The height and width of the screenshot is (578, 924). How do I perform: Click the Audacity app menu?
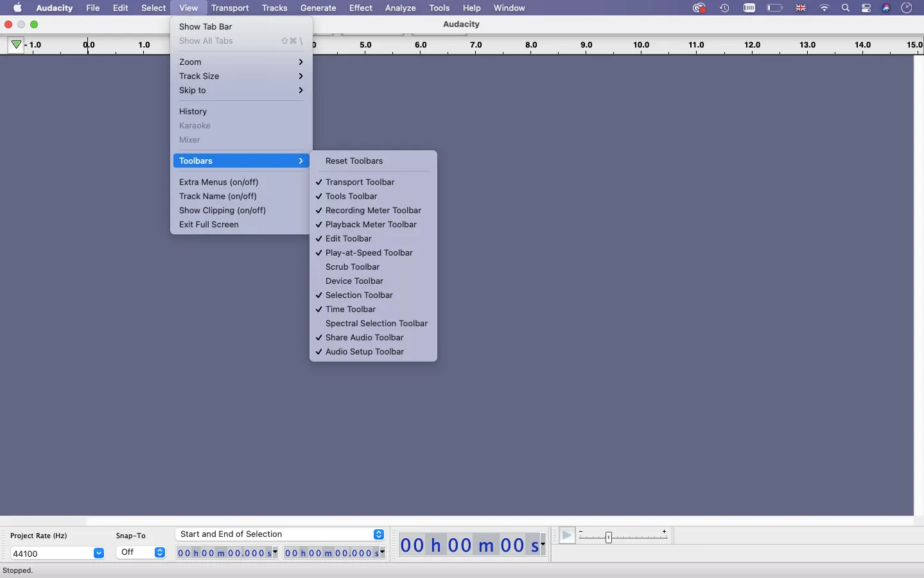(x=55, y=8)
